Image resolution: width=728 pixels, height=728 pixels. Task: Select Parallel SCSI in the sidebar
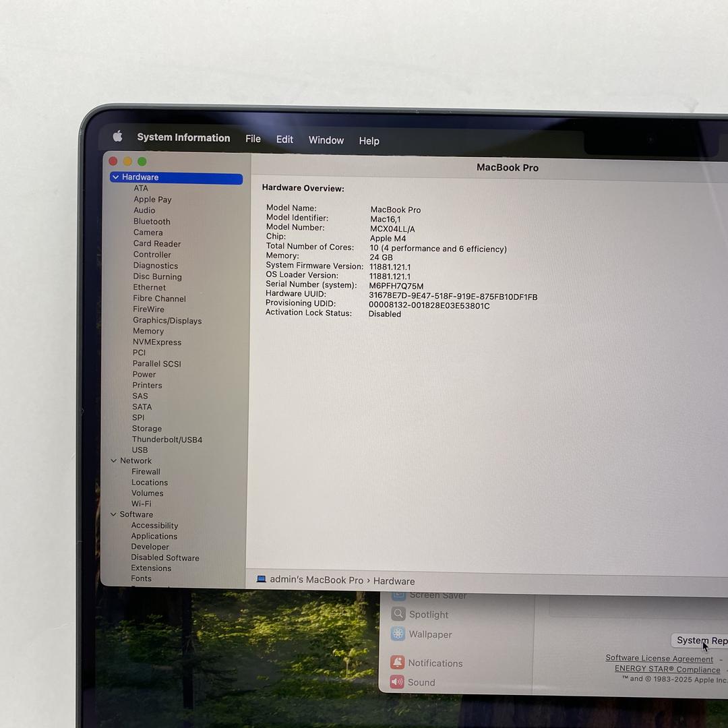tap(156, 363)
